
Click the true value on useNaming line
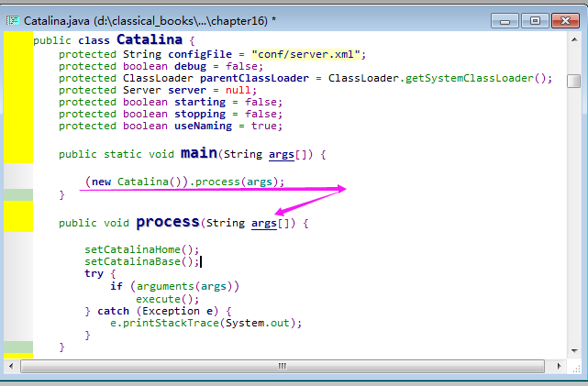[263, 126]
